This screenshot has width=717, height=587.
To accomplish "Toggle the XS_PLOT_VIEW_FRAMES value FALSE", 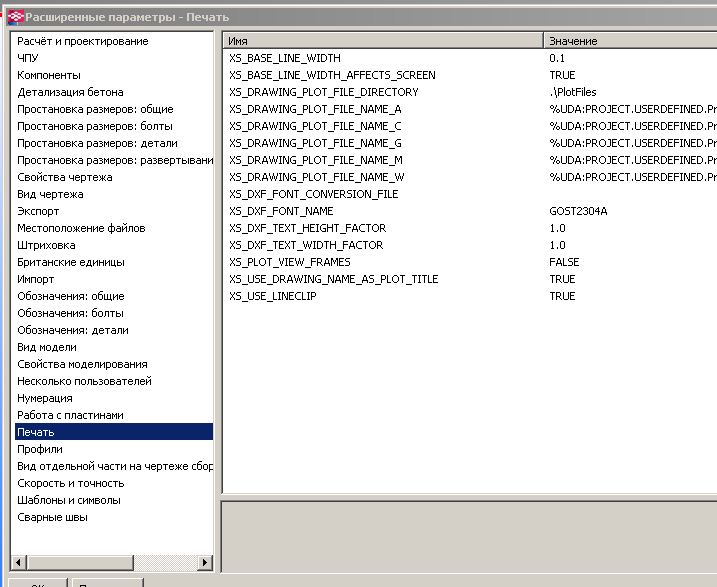I will pyautogui.click(x=564, y=262).
